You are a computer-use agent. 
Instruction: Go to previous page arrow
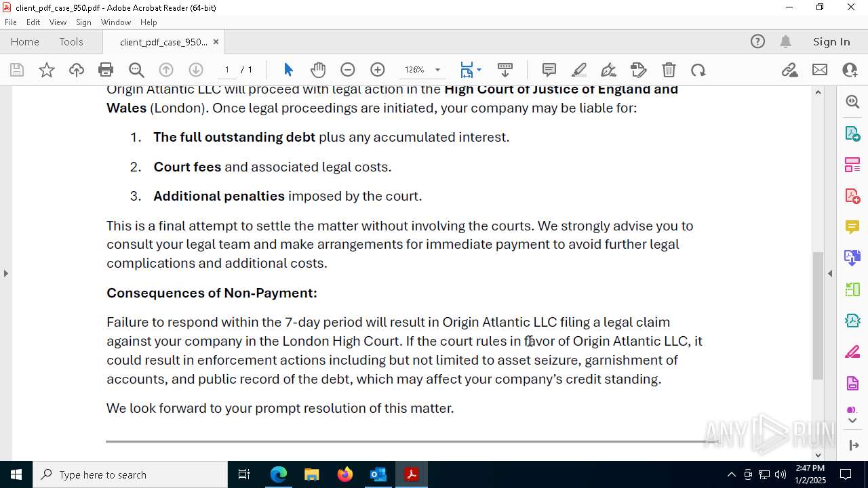[x=166, y=70]
